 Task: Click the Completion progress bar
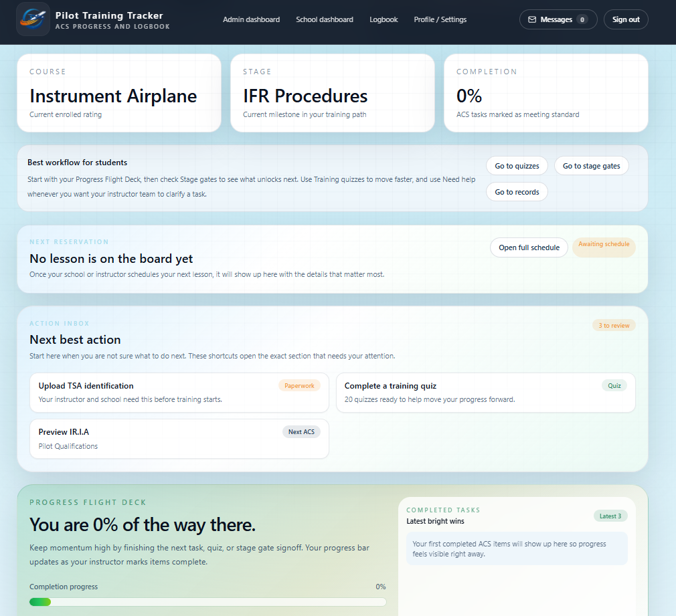[x=207, y=602]
